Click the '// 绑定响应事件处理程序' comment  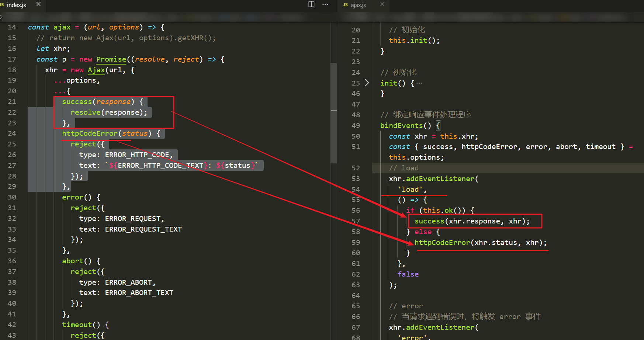(x=426, y=115)
